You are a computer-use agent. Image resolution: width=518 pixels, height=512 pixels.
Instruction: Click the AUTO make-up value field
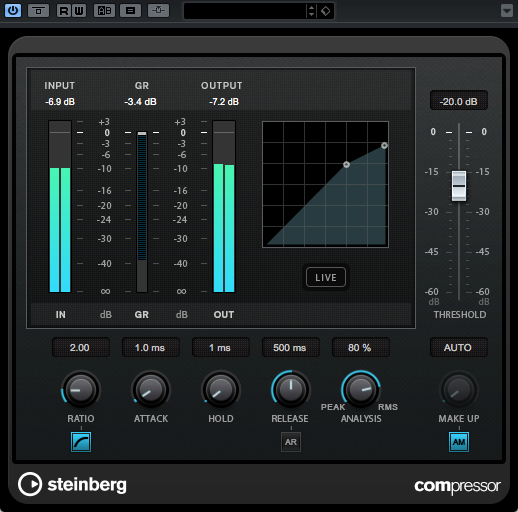click(458, 348)
